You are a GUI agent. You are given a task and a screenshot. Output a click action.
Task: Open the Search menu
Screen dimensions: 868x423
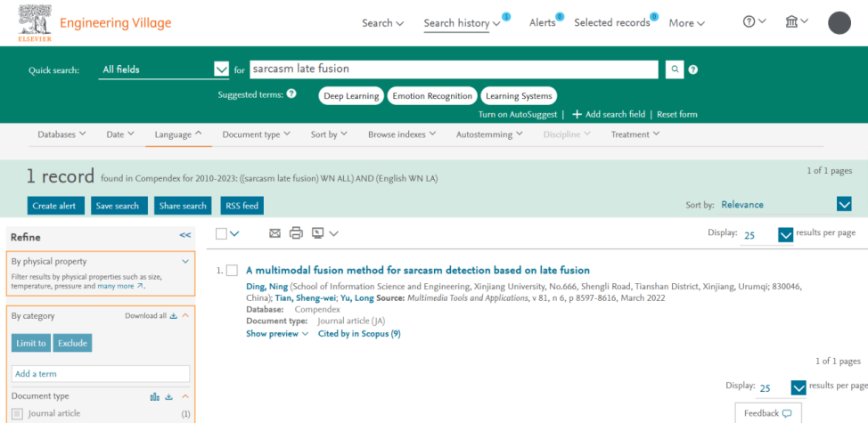pyautogui.click(x=382, y=23)
